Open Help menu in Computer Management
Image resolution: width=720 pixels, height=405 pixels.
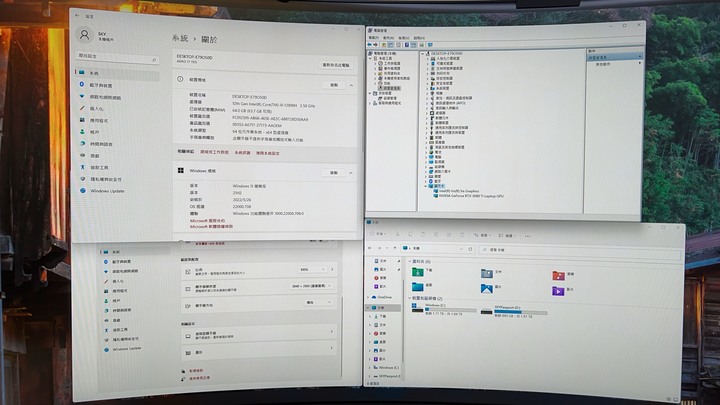pos(419,38)
